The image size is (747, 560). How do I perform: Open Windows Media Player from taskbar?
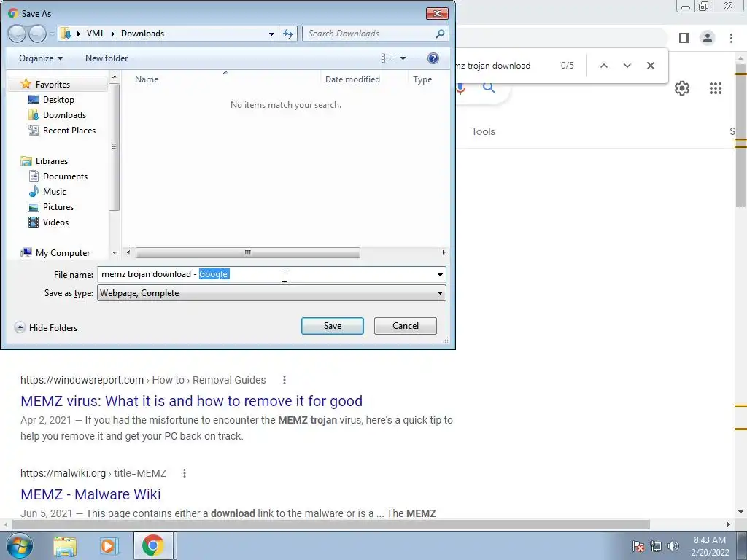[108, 545]
